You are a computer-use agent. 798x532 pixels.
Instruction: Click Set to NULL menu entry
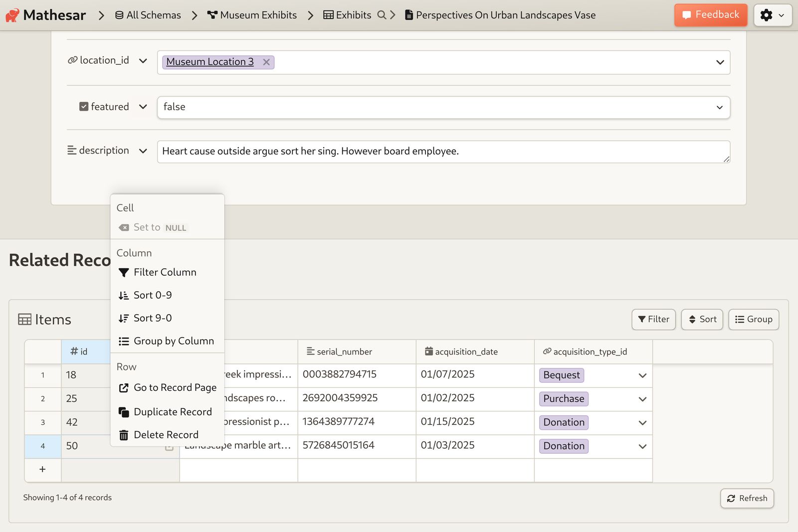[x=167, y=227]
